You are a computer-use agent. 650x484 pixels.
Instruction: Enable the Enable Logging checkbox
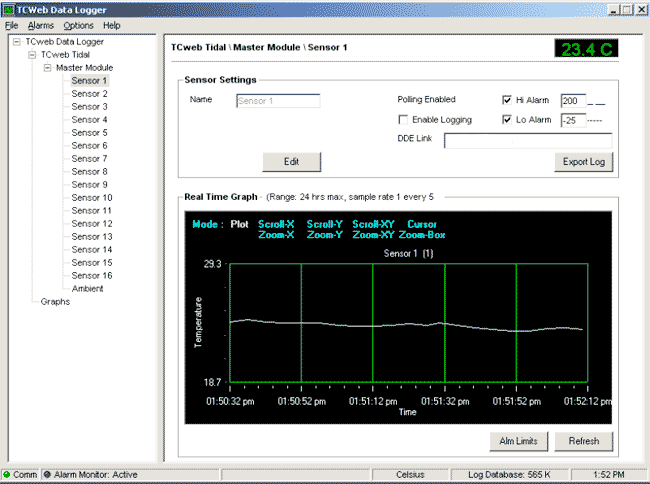pos(403,120)
